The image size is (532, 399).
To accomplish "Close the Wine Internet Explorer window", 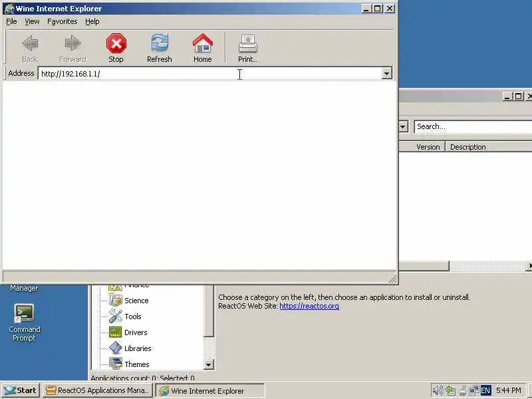I will pyautogui.click(x=390, y=9).
